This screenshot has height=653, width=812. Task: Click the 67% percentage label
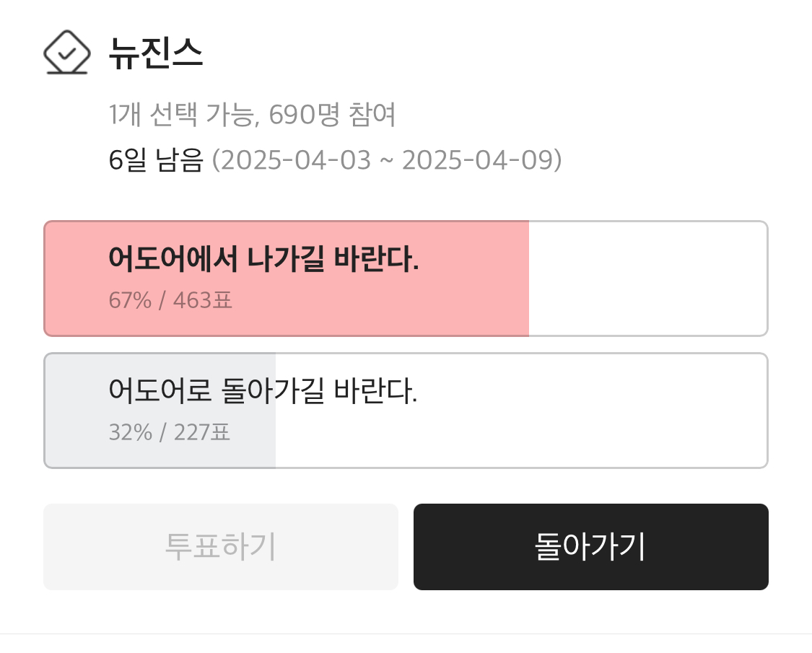click(x=130, y=300)
